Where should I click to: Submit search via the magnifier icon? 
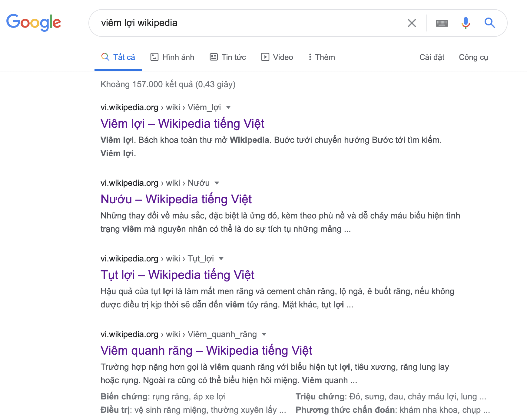490,23
